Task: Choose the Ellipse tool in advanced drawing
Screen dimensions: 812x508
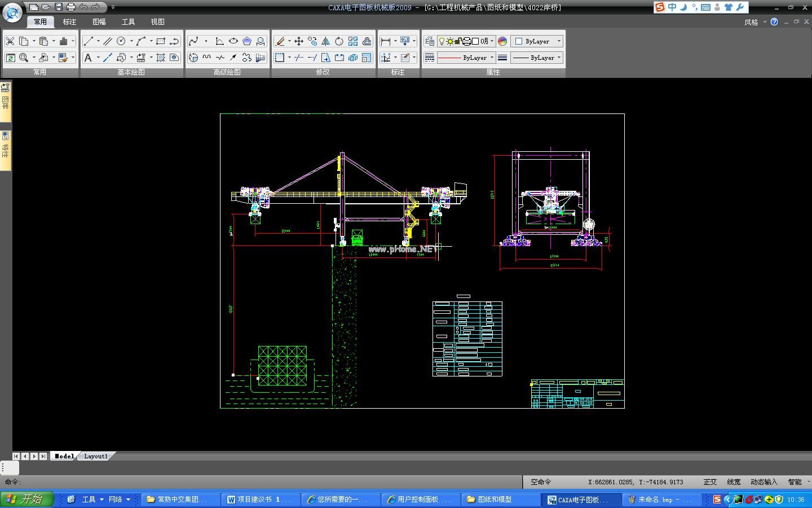Action: 233,41
